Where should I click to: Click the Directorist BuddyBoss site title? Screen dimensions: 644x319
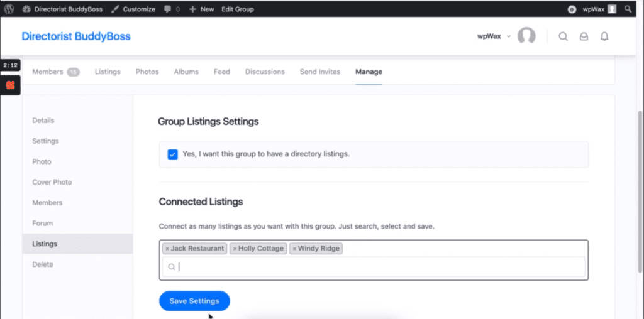click(76, 36)
